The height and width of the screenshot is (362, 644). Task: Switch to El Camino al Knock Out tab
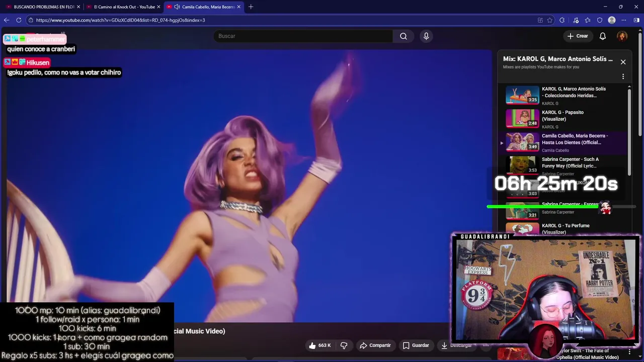coord(124,7)
